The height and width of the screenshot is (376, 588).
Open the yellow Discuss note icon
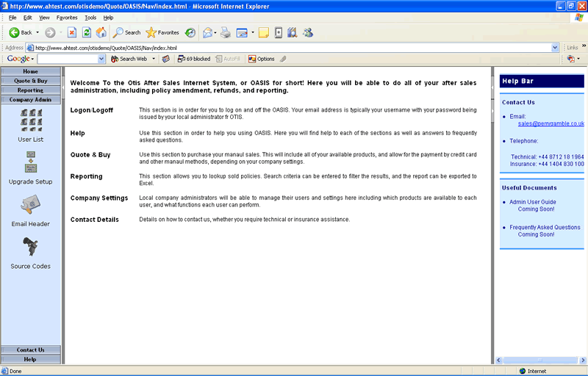[264, 32]
